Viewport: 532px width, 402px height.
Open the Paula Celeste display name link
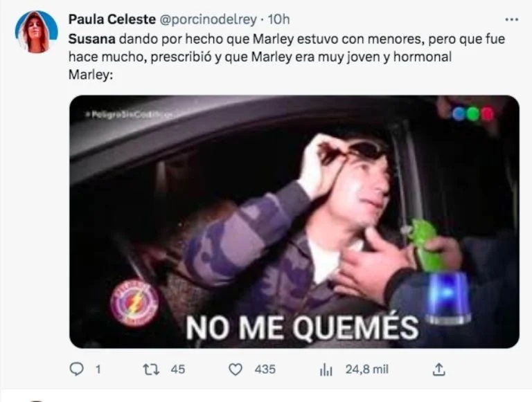tap(112, 19)
